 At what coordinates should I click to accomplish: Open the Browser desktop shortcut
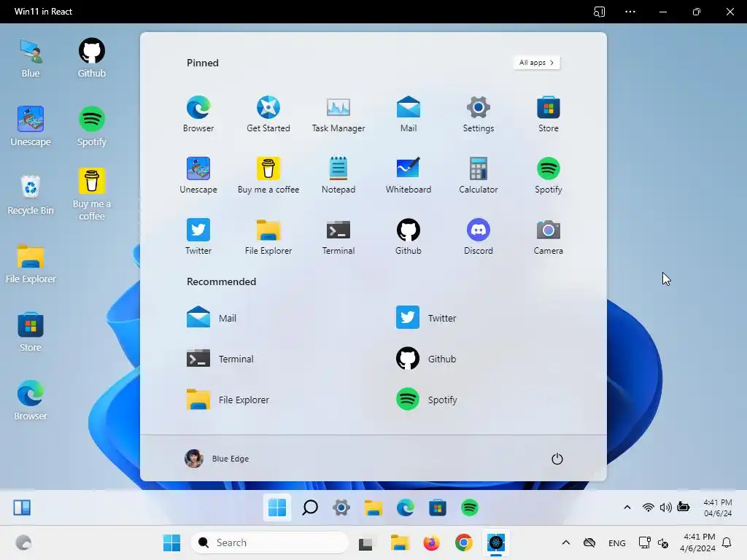(x=31, y=401)
